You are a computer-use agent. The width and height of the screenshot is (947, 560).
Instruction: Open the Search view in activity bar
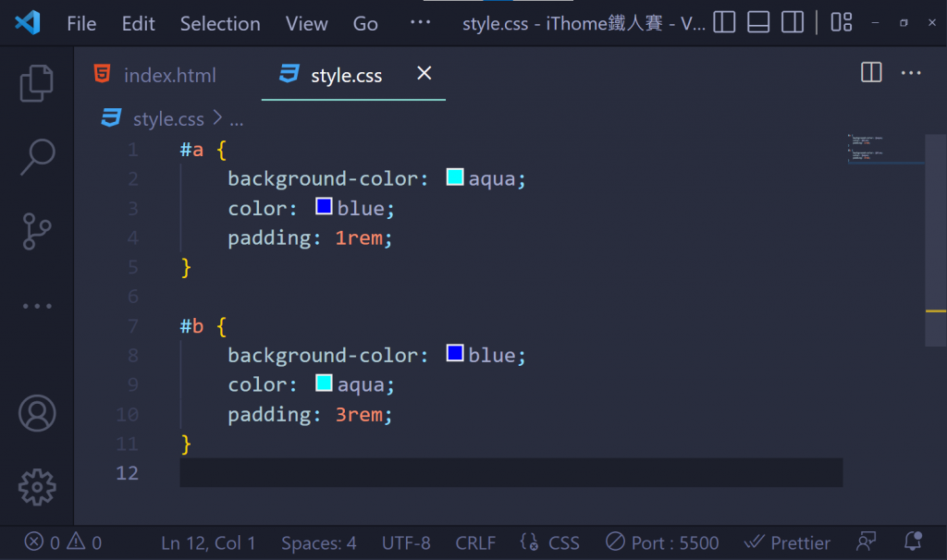pos(37,157)
